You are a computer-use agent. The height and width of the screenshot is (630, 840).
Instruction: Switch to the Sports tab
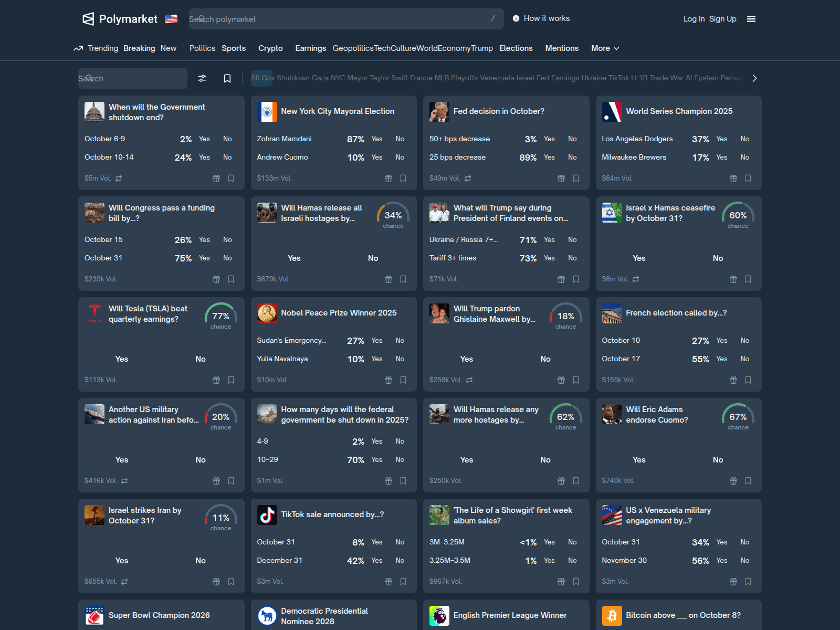(x=234, y=48)
